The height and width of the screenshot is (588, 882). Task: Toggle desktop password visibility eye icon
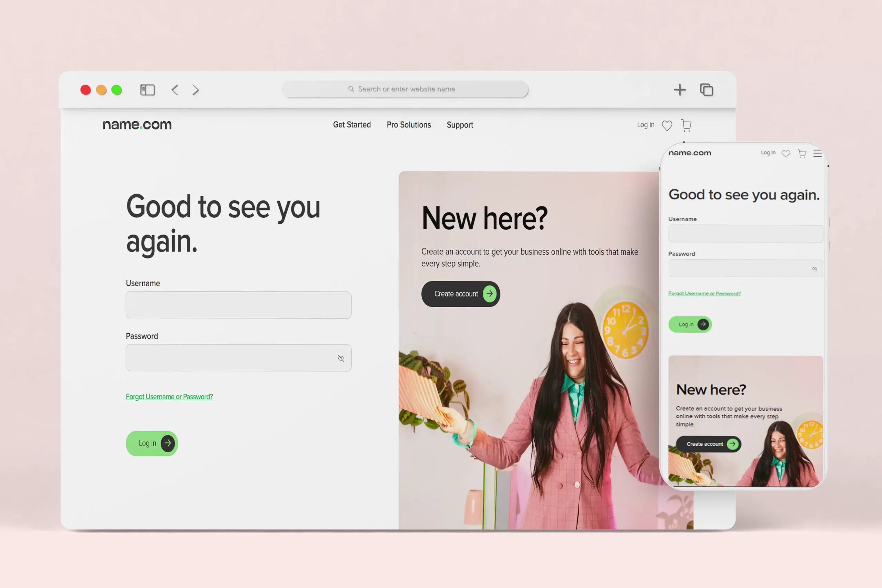(x=341, y=359)
